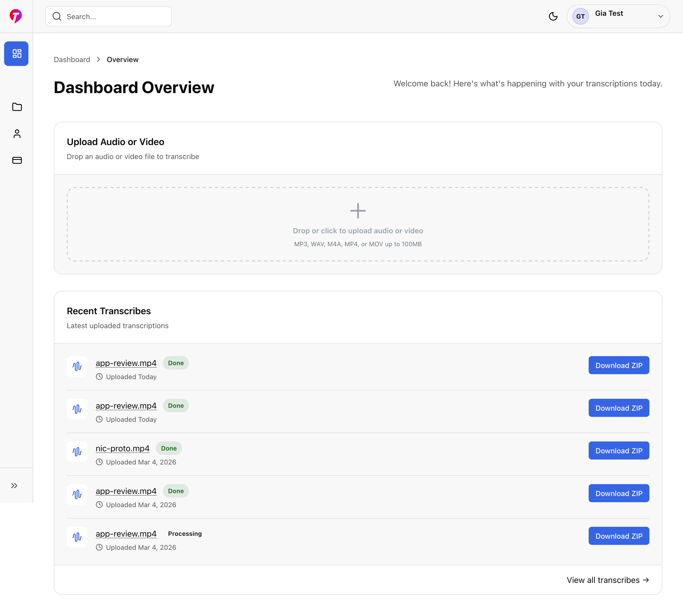The image size is (683, 616).
Task: Click the GT avatar circle
Action: click(x=580, y=16)
